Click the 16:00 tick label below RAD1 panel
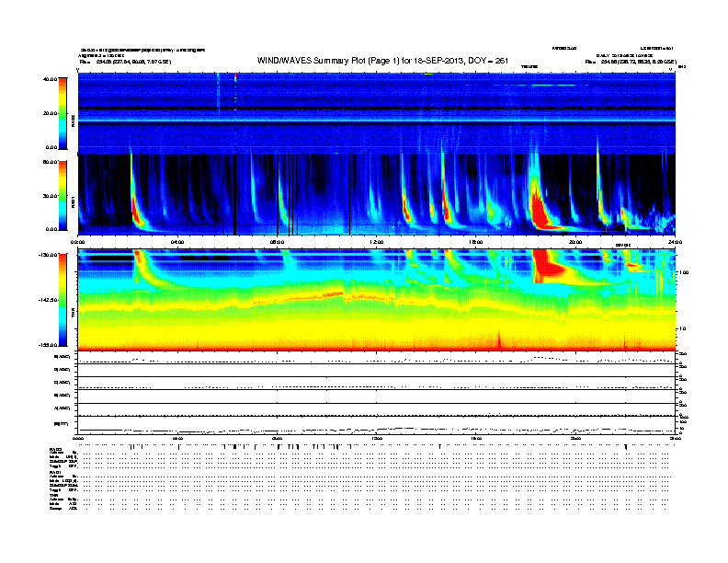 476,242
